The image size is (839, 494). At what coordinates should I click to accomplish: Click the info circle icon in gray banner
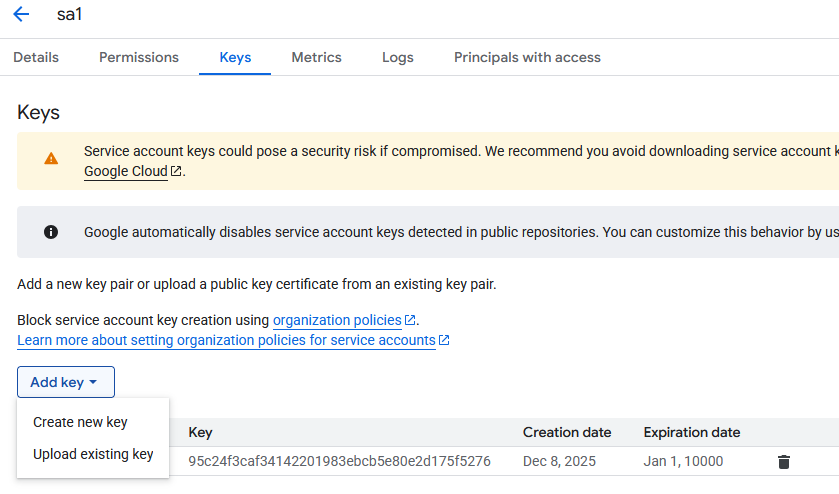coord(51,232)
